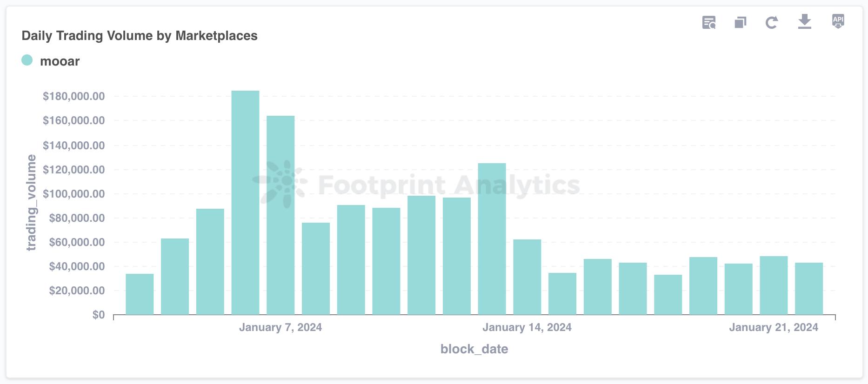868x384 pixels.
Task: Click the trading_volume axis title
Action: click(31, 203)
